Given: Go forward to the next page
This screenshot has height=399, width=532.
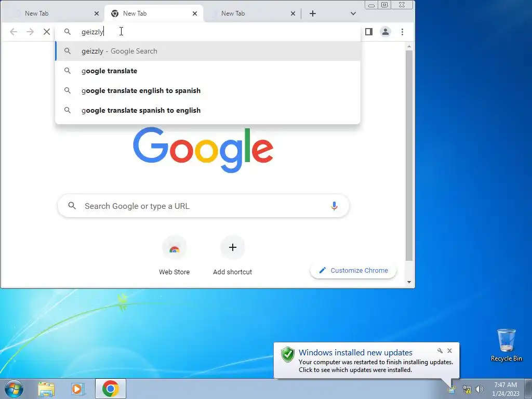Looking at the screenshot, I should pos(30,32).
